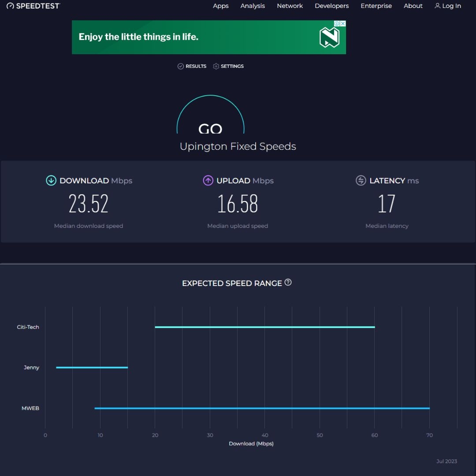Switch to the RESULTS tab
Screen dimensions: 476x476
(x=195, y=66)
